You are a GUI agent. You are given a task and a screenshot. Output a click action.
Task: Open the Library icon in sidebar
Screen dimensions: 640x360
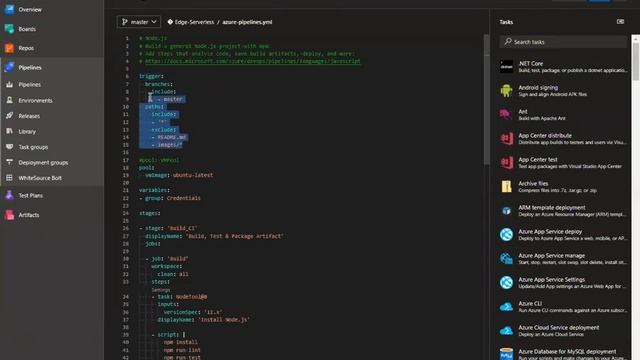(x=9, y=131)
